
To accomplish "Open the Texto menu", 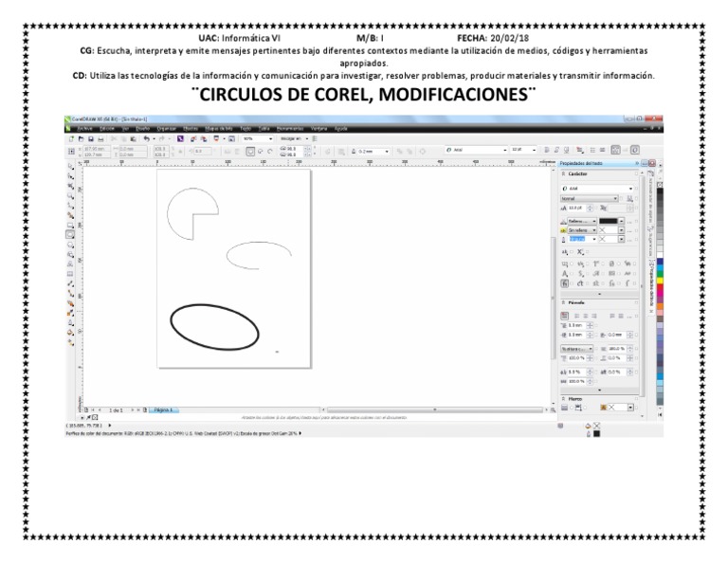I will point(246,129).
